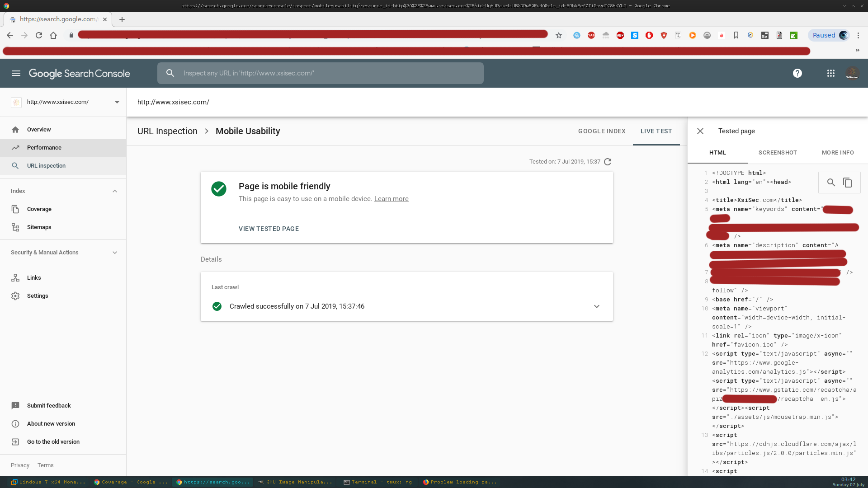868x488 pixels.
Task: Click the 'Crawled successfully on 7 Jul 2019' text
Action: 297,306
